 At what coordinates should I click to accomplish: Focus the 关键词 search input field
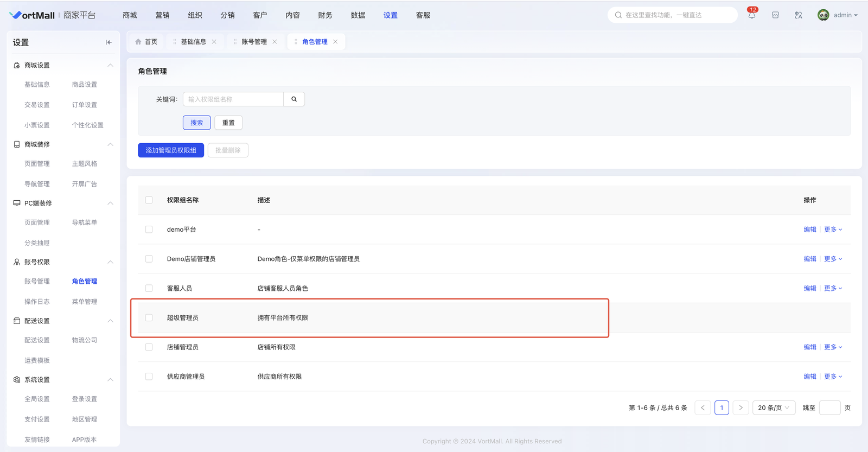(x=233, y=99)
